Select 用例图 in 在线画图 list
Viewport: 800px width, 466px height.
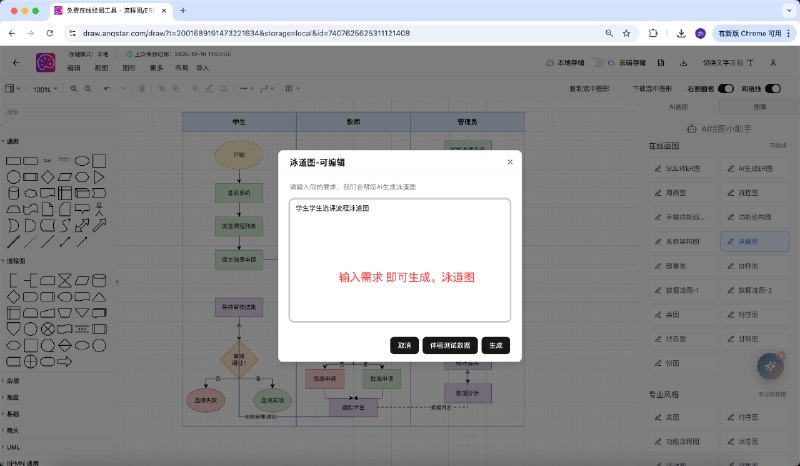click(x=683, y=193)
